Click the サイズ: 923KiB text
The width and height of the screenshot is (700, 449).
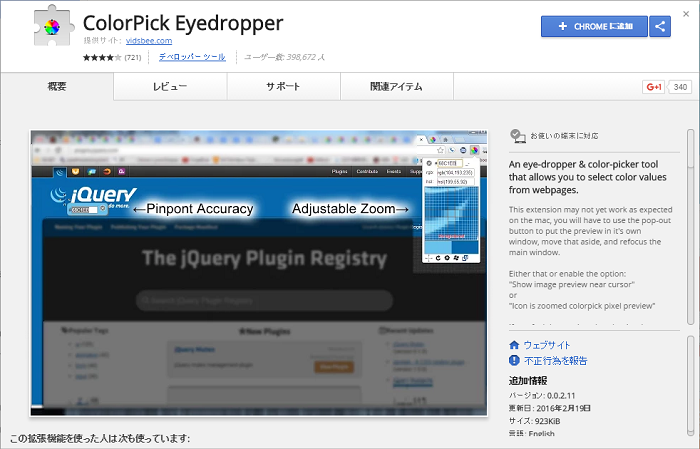click(x=534, y=421)
